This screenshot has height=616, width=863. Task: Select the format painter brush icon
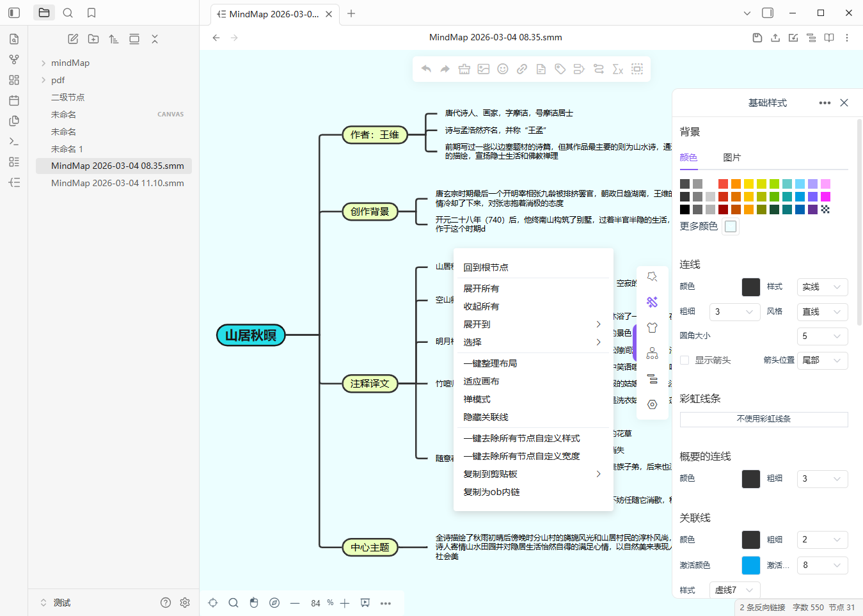pyautogui.click(x=464, y=69)
